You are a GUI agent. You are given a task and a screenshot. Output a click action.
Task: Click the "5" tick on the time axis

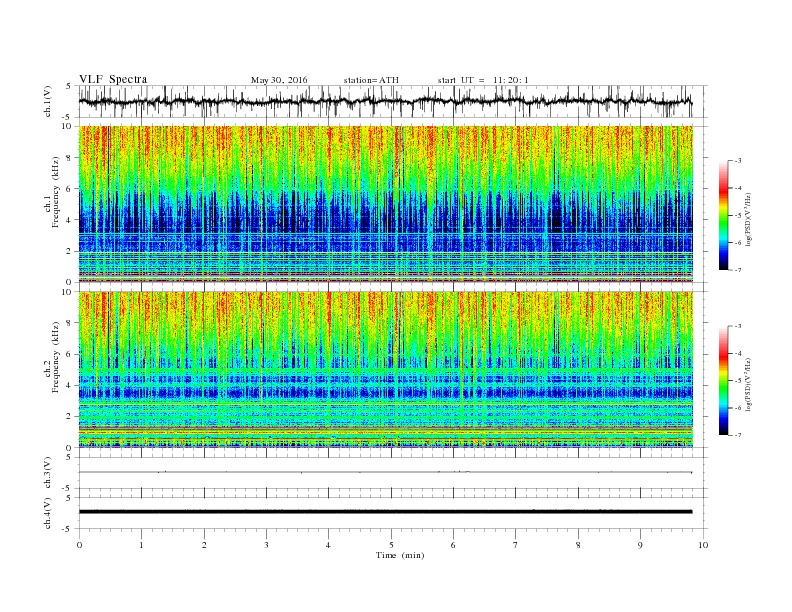pyautogui.click(x=391, y=545)
